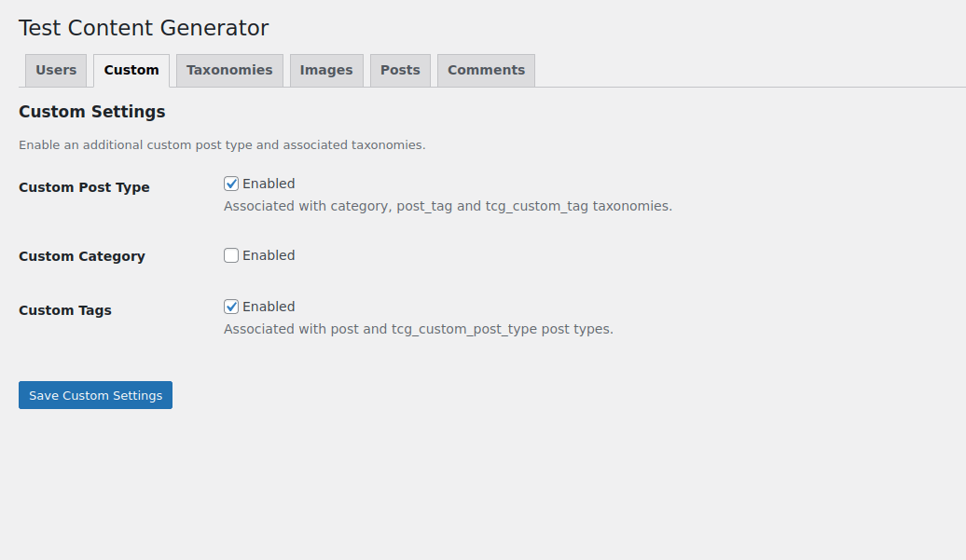Click the tcg_custom_post_type description text

(419, 329)
